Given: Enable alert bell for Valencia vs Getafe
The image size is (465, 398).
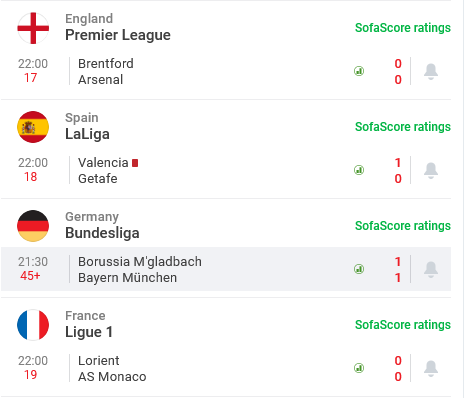Looking at the screenshot, I should pos(431,170).
